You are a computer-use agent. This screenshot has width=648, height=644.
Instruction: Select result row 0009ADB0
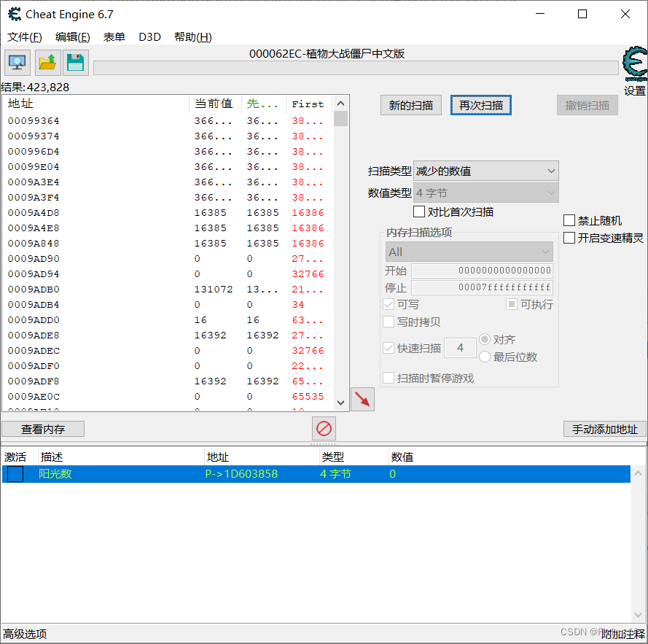(x=167, y=289)
